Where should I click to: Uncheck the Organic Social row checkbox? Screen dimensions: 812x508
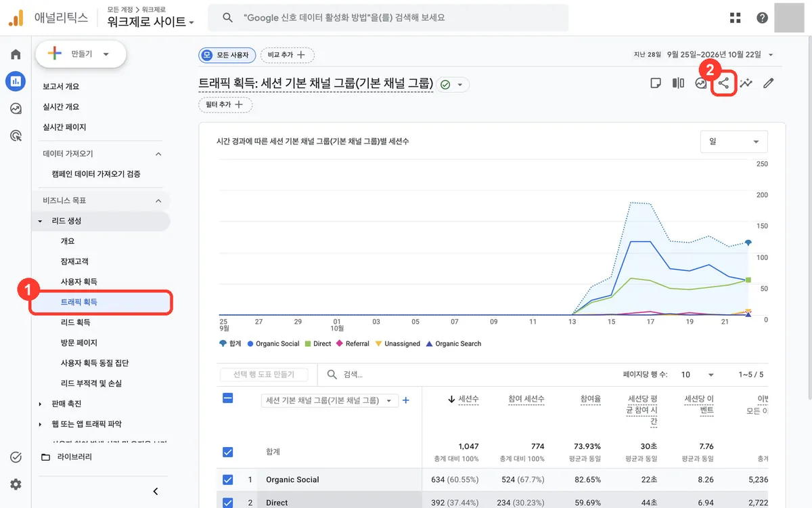227,480
